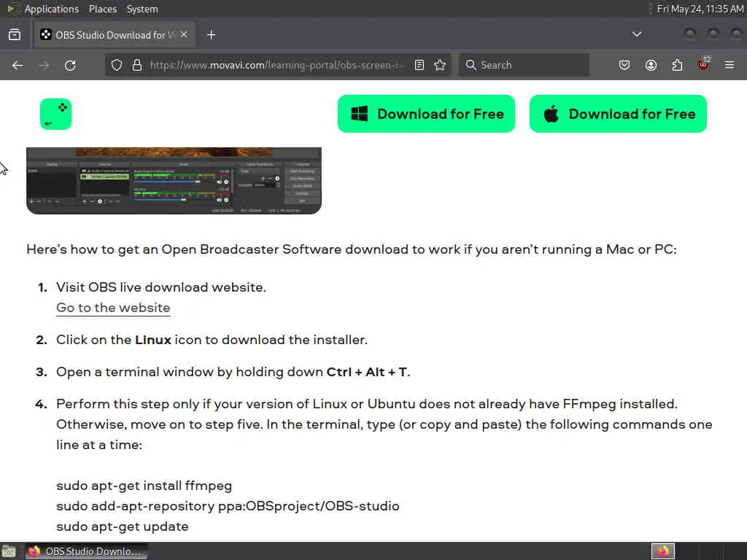
Task: Go back to the previous page
Action: pos(18,65)
